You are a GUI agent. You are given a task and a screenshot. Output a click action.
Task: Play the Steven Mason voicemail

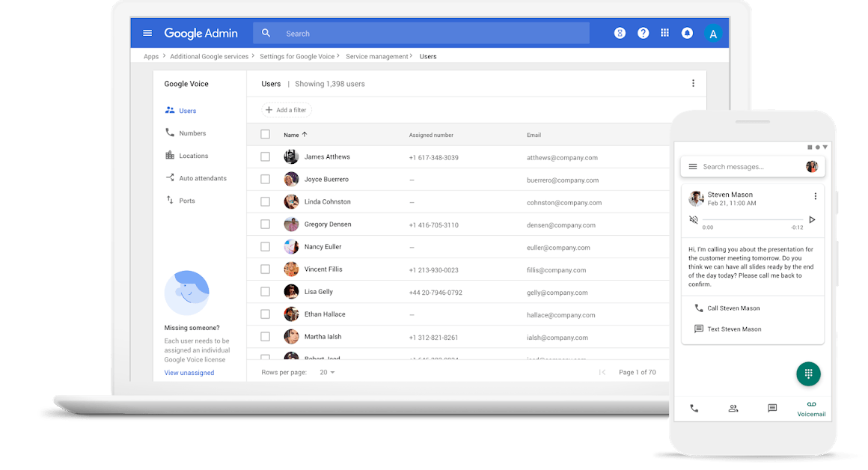(812, 220)
